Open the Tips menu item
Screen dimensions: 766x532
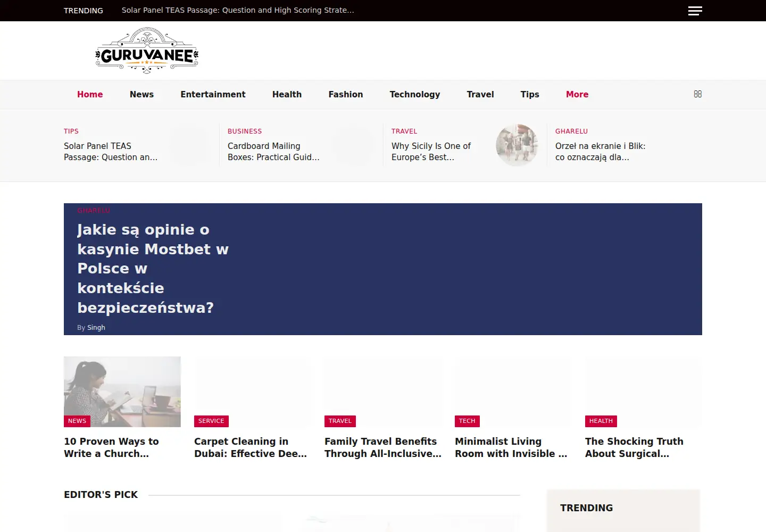[x=530, y=94]
